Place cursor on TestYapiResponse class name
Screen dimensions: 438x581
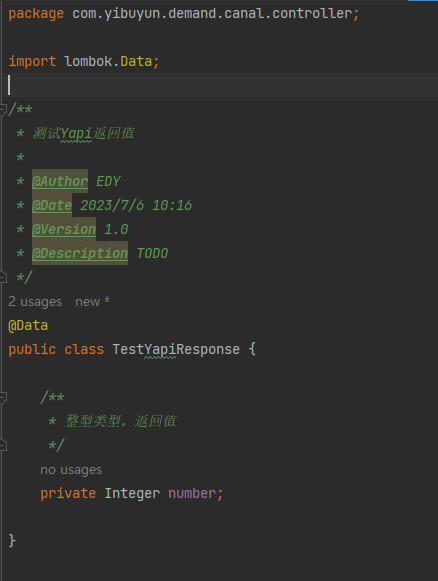tap(176, 349)
